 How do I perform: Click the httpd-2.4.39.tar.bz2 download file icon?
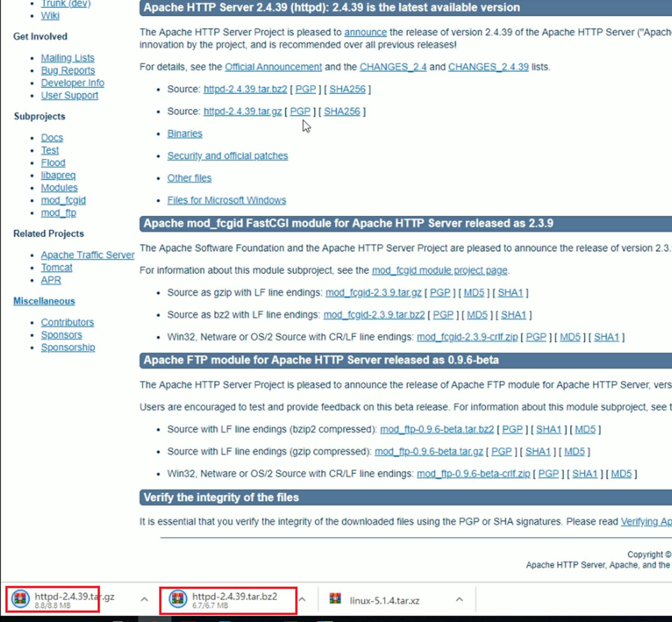(x=178, y=599)
